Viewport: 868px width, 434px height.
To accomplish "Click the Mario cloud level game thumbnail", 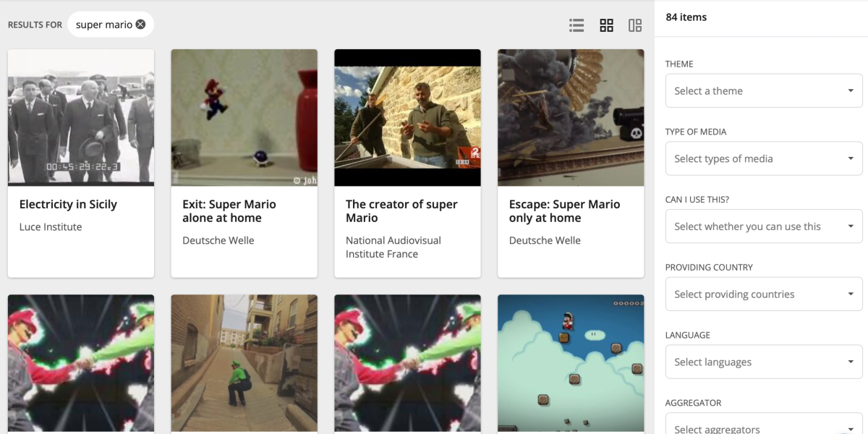I will coord(571,363).
